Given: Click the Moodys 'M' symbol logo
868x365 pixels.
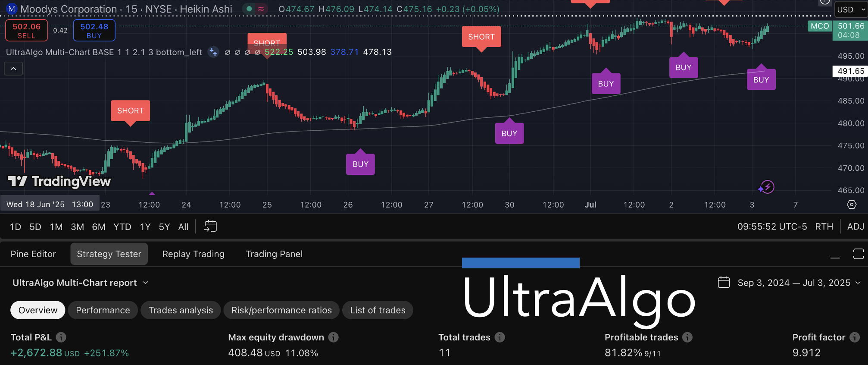Looking at the screenshot, I should (12, 9).
